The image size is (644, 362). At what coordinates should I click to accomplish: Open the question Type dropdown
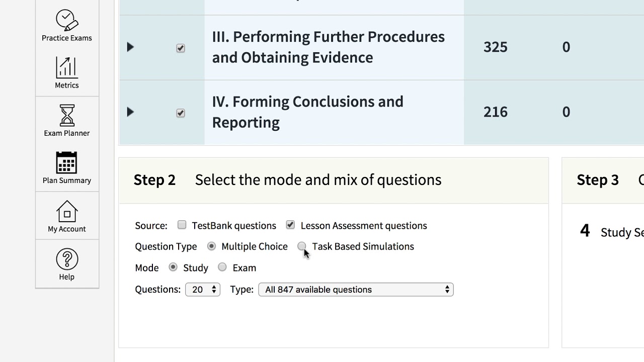click(356, 290)
